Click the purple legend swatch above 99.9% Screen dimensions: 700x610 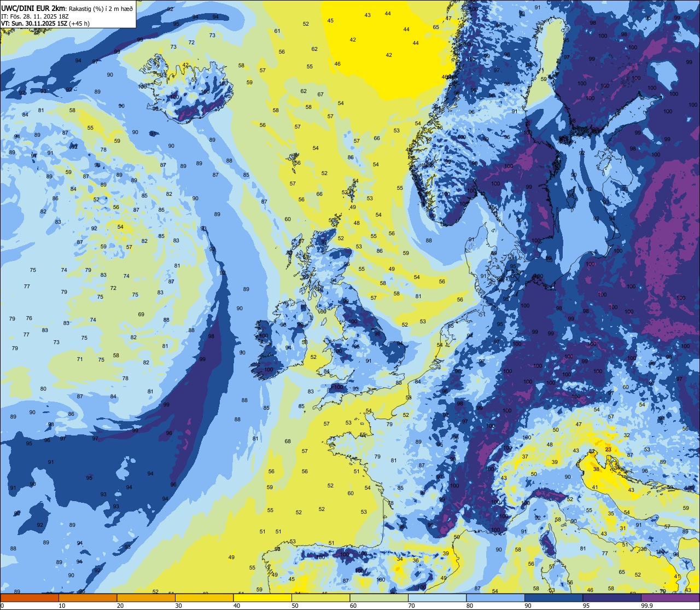(x=670, y=597)
